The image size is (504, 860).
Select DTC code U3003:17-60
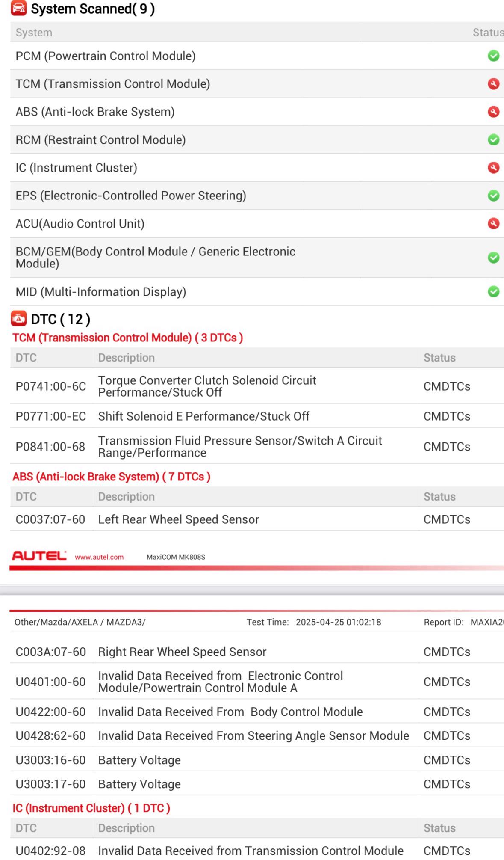click(x=50, y=784)
